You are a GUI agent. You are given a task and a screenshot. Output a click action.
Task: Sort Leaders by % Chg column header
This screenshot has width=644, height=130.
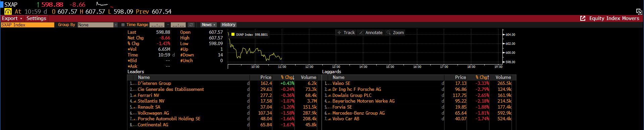(x=287, y=77)
